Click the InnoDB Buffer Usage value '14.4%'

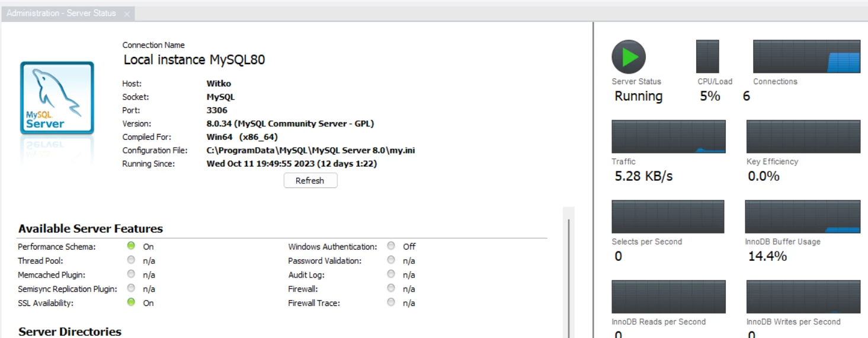[x=768, y=256]
